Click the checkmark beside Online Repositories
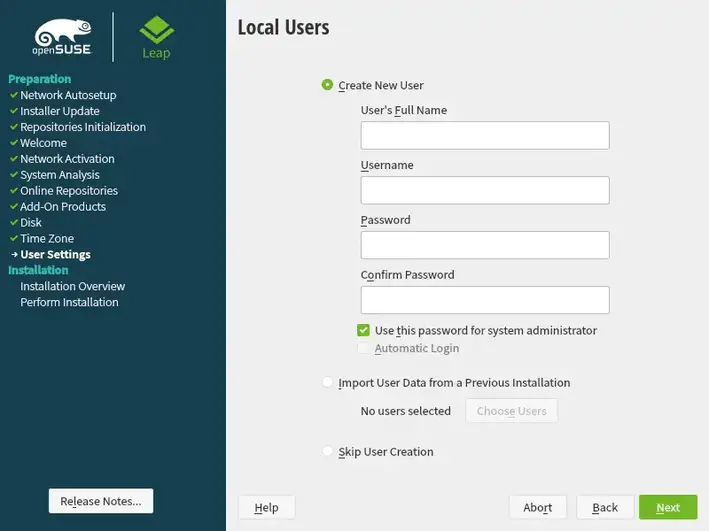 14,190
